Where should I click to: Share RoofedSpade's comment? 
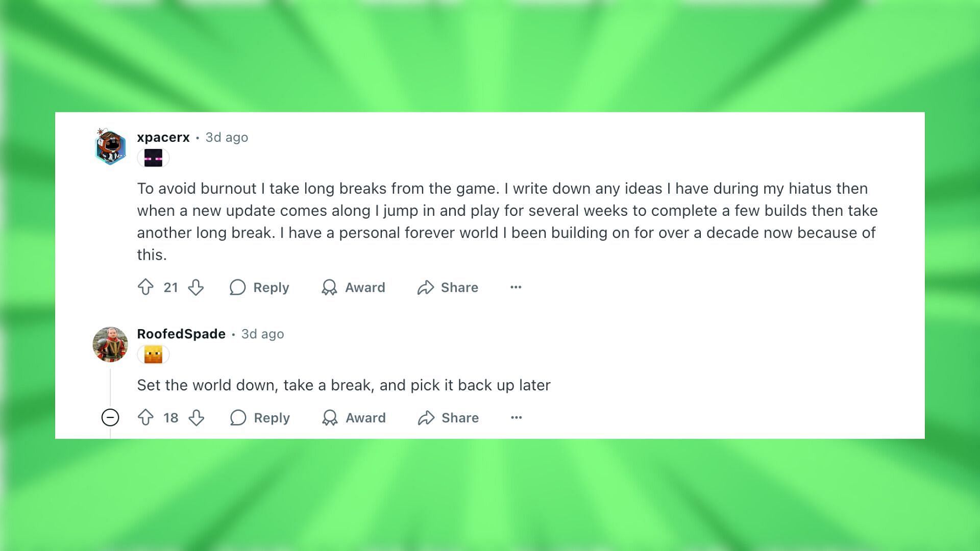pyautogui.click(x=448, y=418)
